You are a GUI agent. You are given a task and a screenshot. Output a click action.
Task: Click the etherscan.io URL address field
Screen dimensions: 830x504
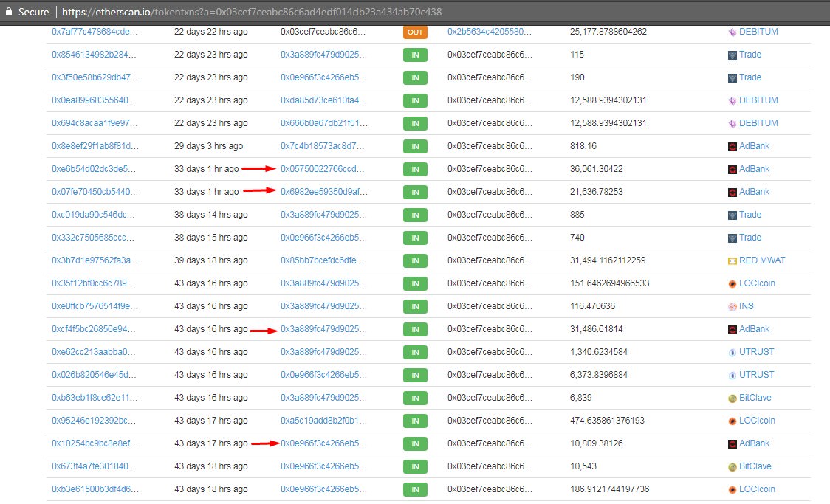point(251,12)
